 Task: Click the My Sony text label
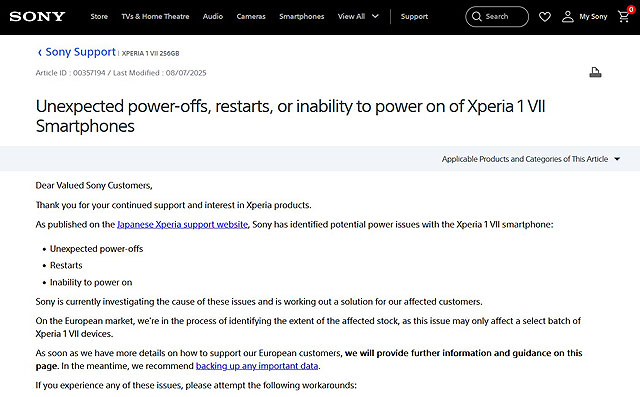coord(593,17)
